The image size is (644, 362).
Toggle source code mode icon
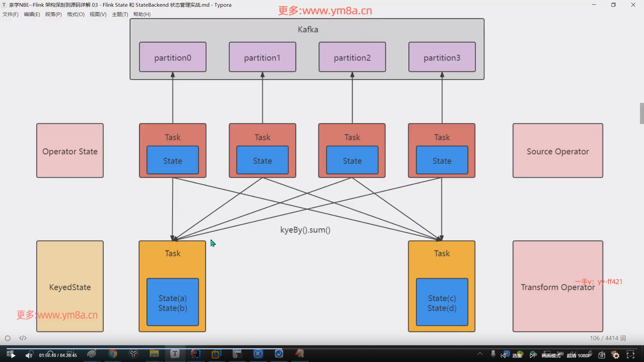[23, 338]
